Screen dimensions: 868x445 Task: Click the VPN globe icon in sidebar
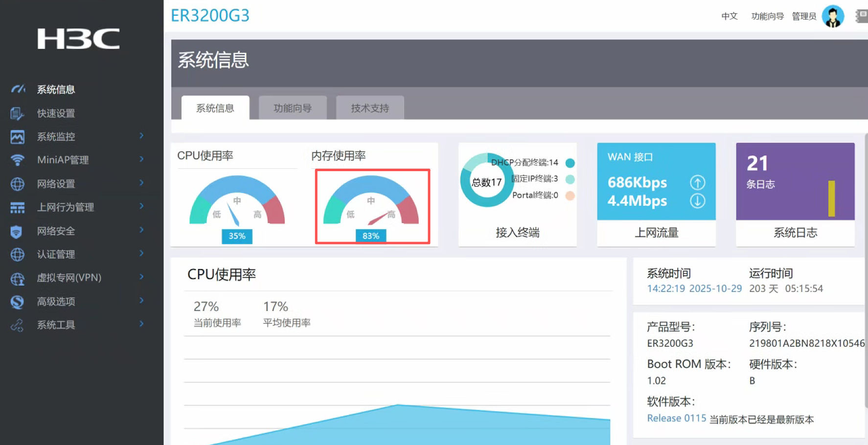(x=17, y=278)
